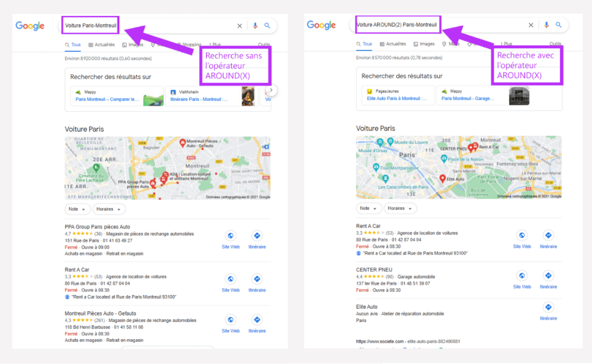Open PPA Group Paris pièces Auto listing

coord(98,227)
